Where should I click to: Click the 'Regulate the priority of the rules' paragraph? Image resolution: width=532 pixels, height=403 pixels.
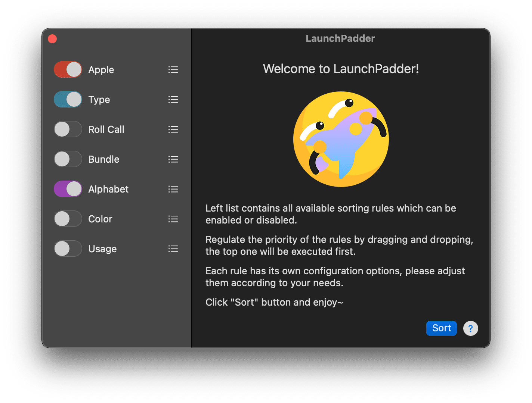point(339,246)
